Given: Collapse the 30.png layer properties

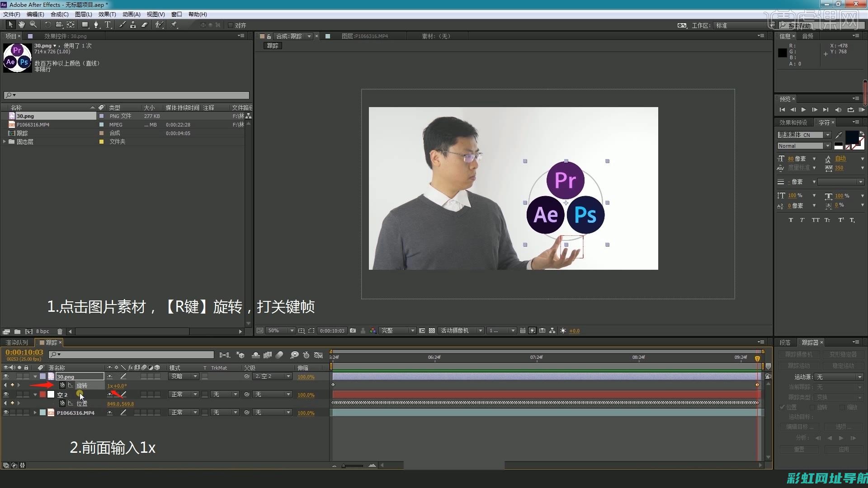Looking at the screenshot, I should pyautogui.click(x=35, y=376).
